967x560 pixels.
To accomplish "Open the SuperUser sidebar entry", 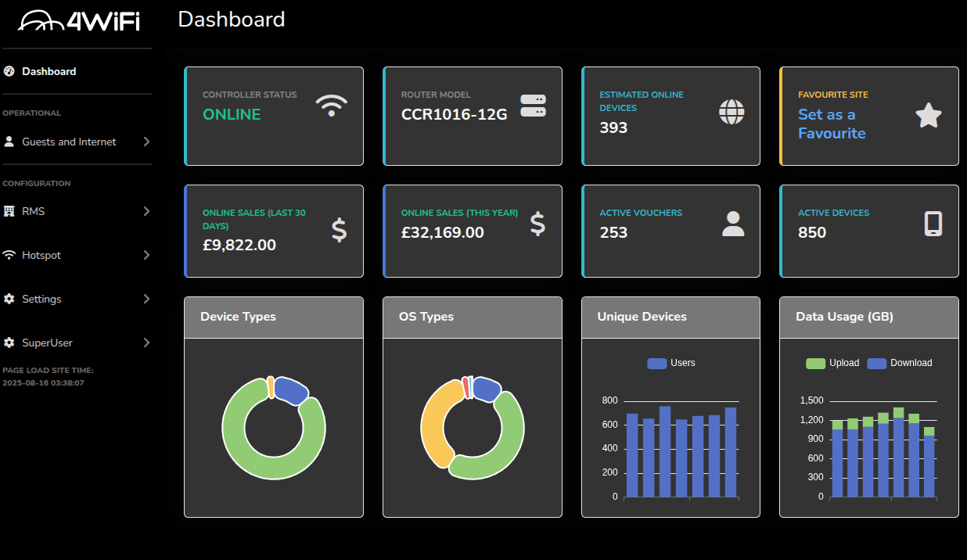I will [46, 343].
